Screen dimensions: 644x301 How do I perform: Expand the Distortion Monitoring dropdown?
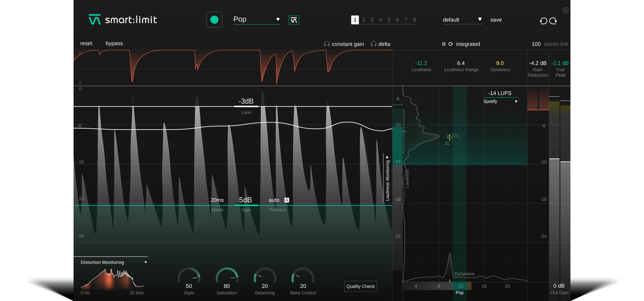114,262
